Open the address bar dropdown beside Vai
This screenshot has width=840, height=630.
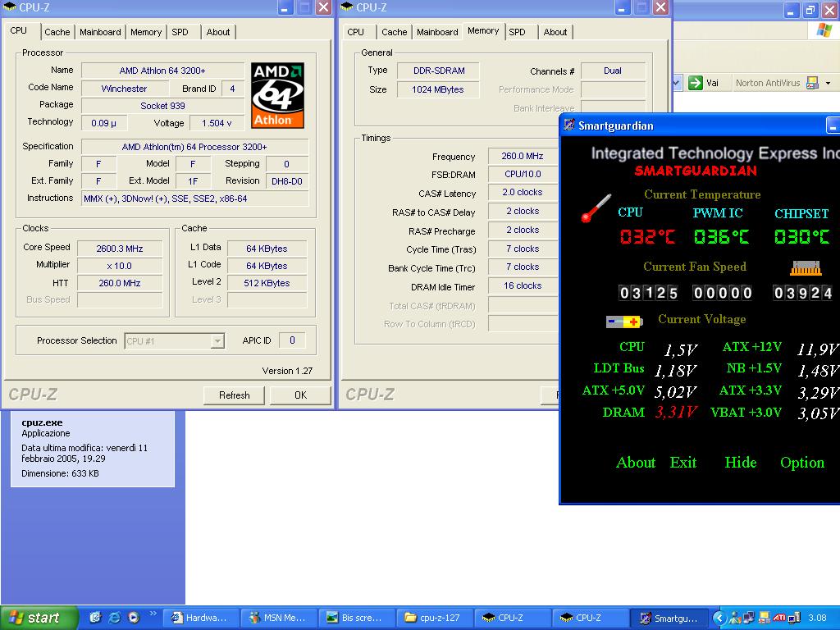coord(677,83)
